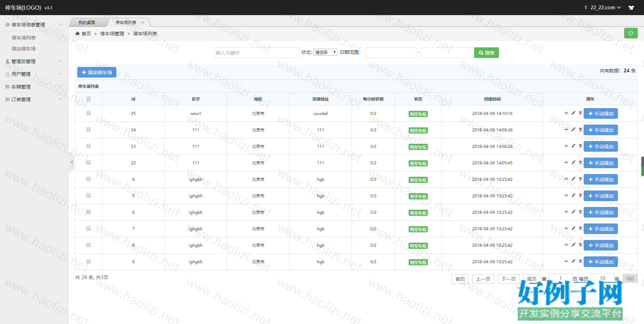Click the trash delete icon for row id 24
The image size is (644, 324).
581,129
